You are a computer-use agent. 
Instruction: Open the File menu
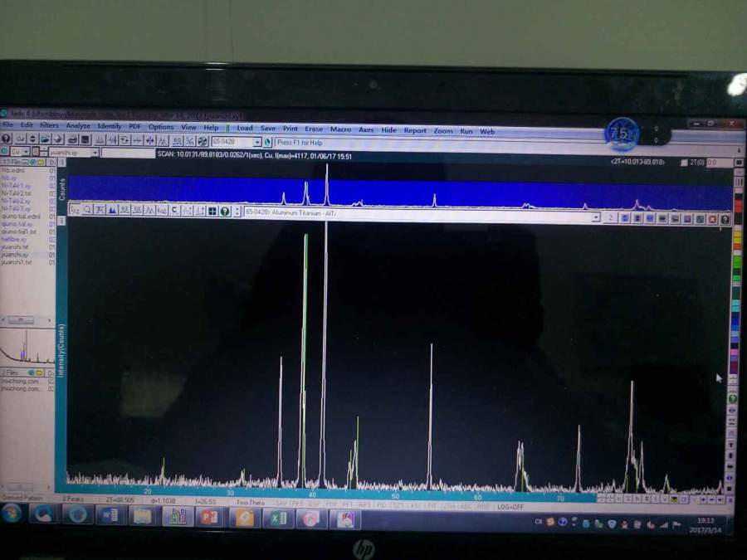click(x=8, y=124)
